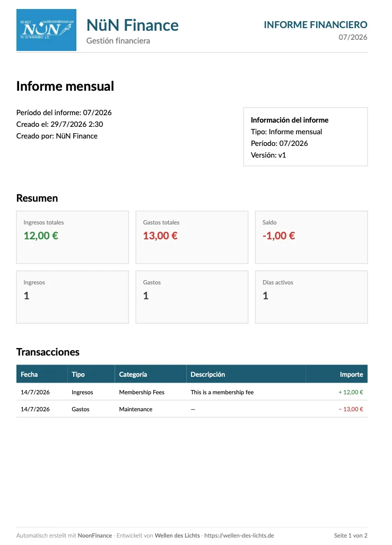Image resolution: width=392 pixels, height=545 pixels.
Task: Click the + 12,00 € amount cell
Action: point(351,392)
